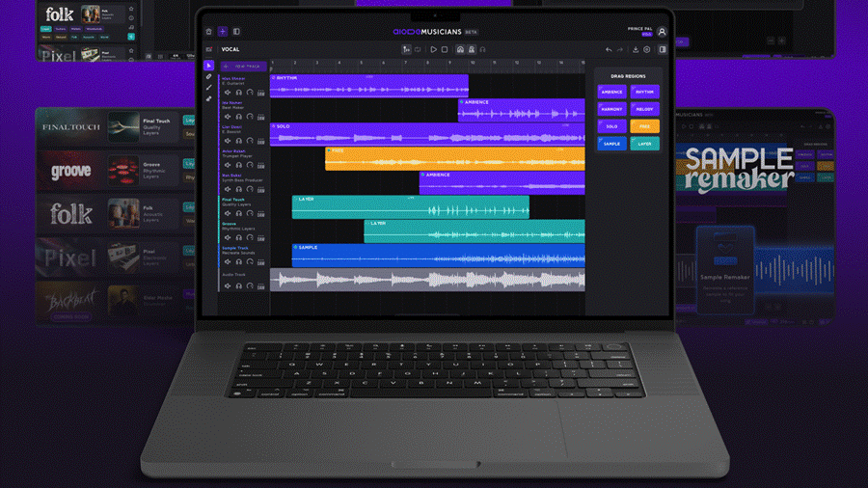The image size is (868, 488).
Task: Click the undo arrow icon
Action: [x=609, y=49]
